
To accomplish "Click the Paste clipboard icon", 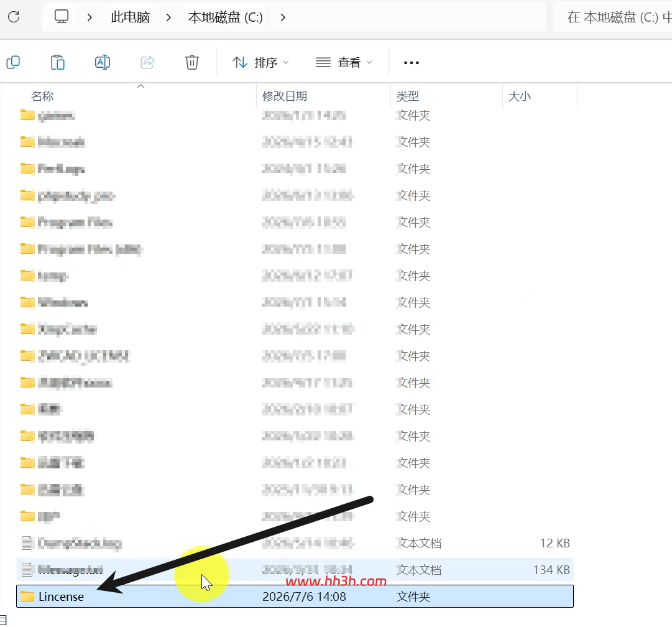I will click(x=57, y=63).
